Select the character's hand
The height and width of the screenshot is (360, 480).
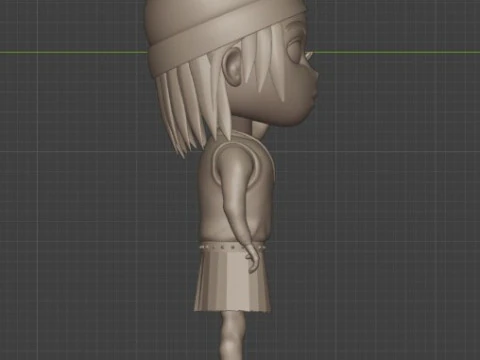pos(252,258)
